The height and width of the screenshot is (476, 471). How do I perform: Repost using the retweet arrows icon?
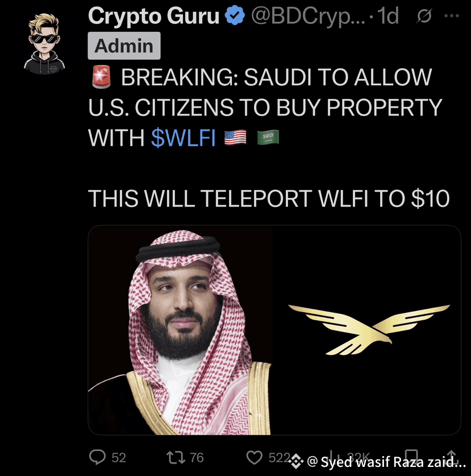[x=176, y=457]
